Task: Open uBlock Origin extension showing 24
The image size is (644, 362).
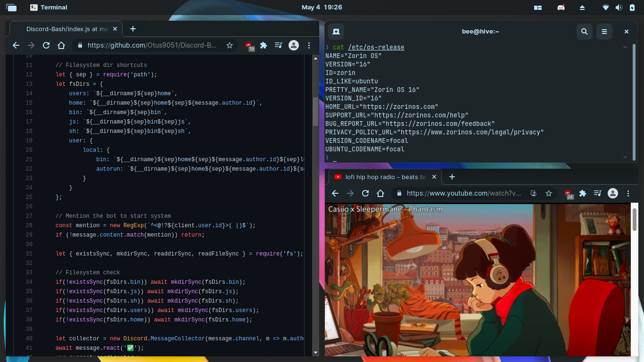Action: click(569, 194)
